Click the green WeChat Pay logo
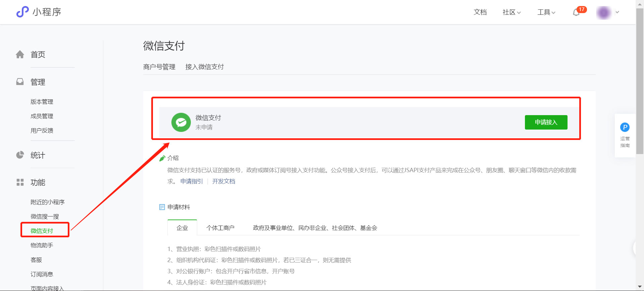This screenshot has width=644, height=291. [x=181, y=122]
